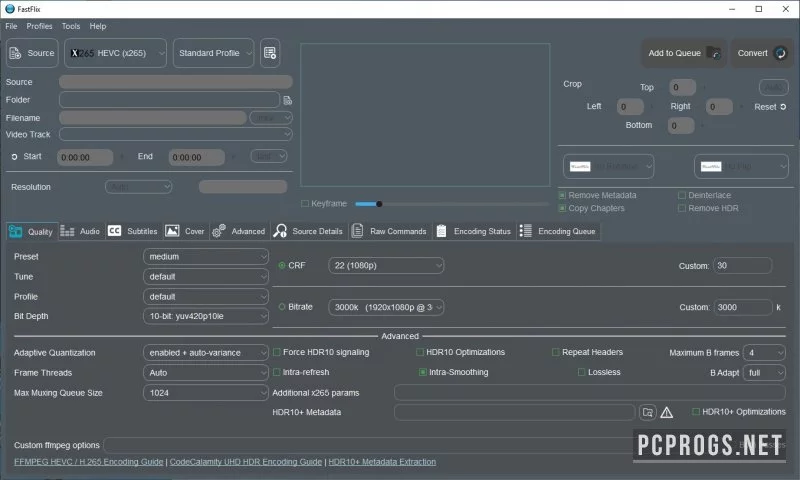The width and height of the screenshot is (800, 480).
Task: Click the HDR10+ warning triangle icon
Action: [666, 413]
